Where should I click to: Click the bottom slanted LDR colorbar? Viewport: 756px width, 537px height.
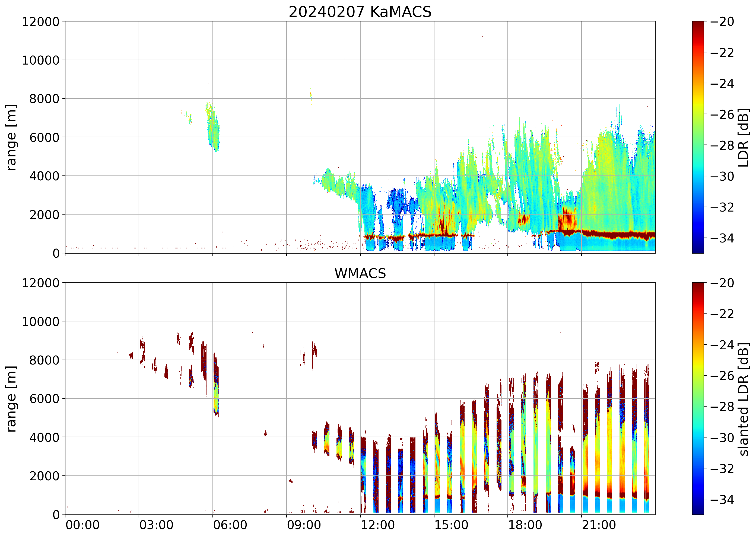pos(698,398)
